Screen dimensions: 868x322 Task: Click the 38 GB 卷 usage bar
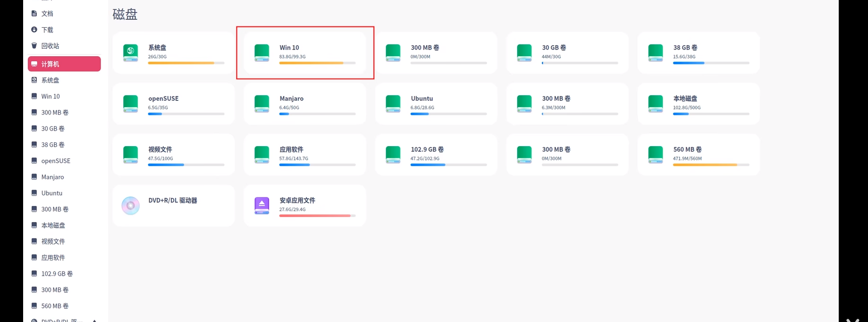click(711, 63)
